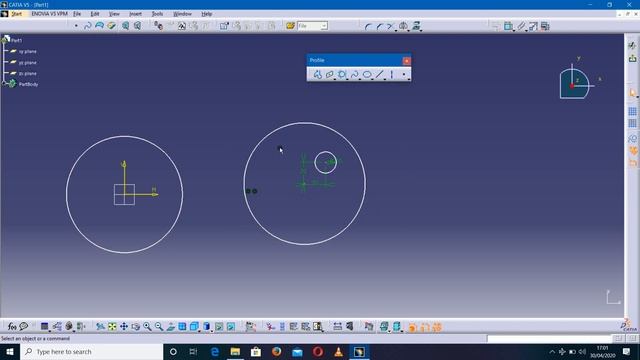Toggle Grid display on right toolbar
This screenshot has height=360, width=640.
632,111
